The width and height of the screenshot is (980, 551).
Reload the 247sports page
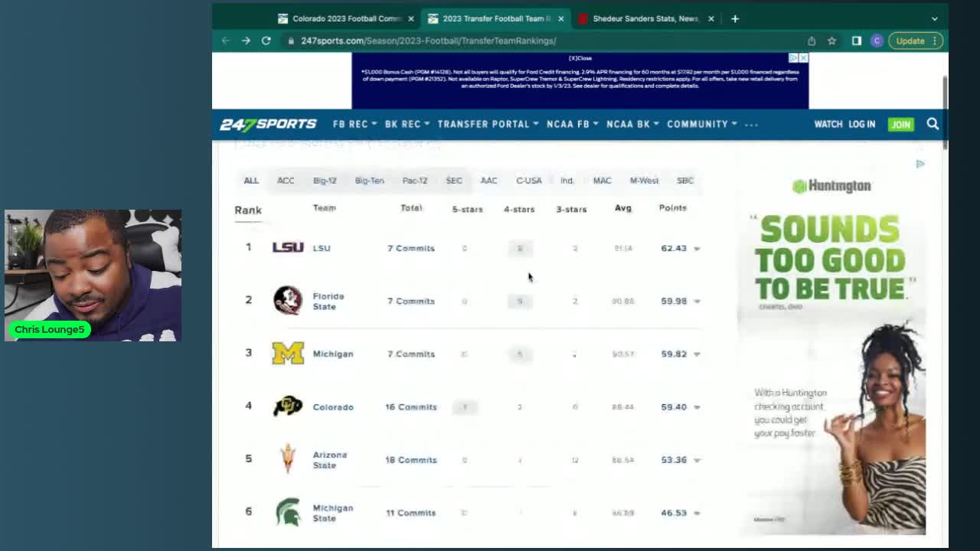pos(266,41)
